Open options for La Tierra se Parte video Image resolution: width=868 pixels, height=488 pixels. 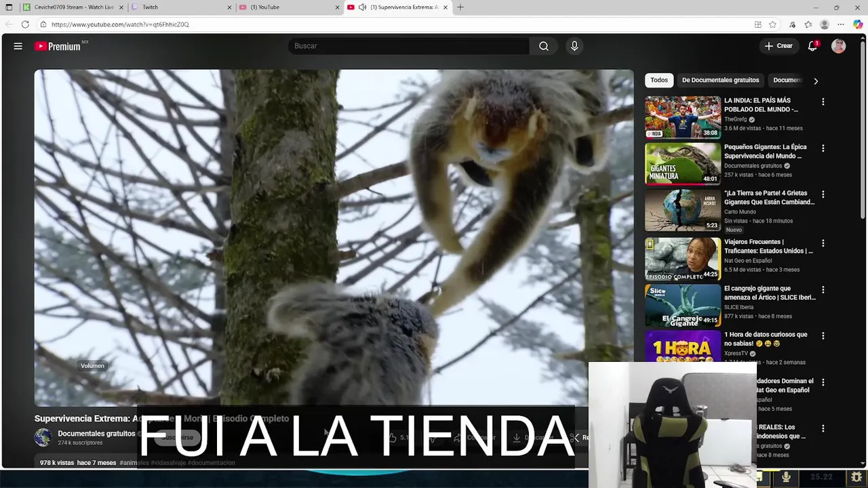pyautogui.click(x=823, y=195)
